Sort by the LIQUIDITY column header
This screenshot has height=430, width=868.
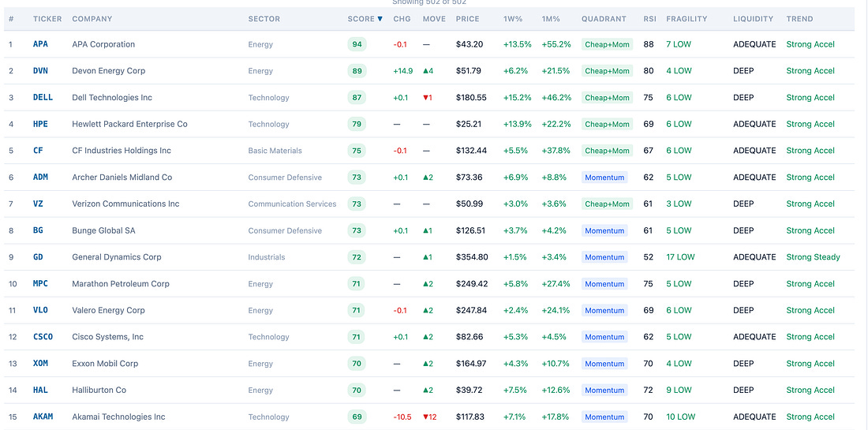click(753, 19)
